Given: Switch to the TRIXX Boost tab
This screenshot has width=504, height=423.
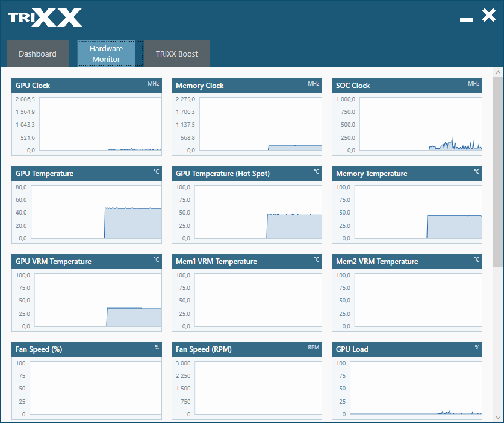Looking at the screenshot, I should point(177,54).
